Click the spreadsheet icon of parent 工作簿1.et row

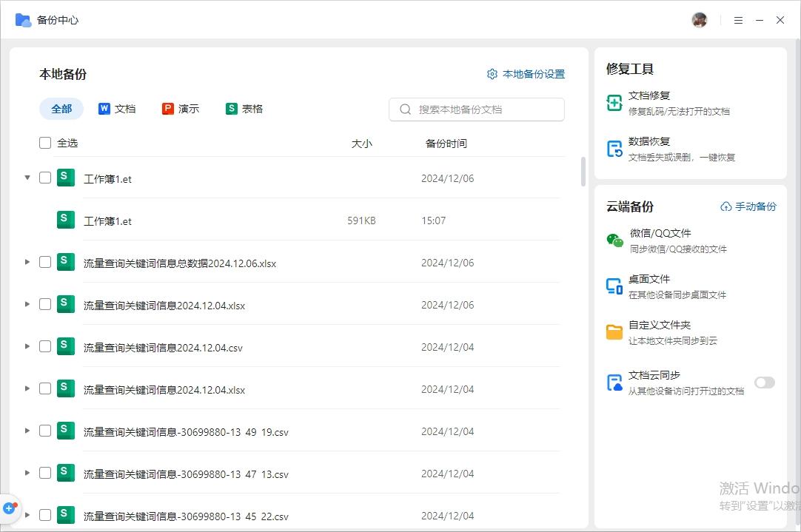65,178
